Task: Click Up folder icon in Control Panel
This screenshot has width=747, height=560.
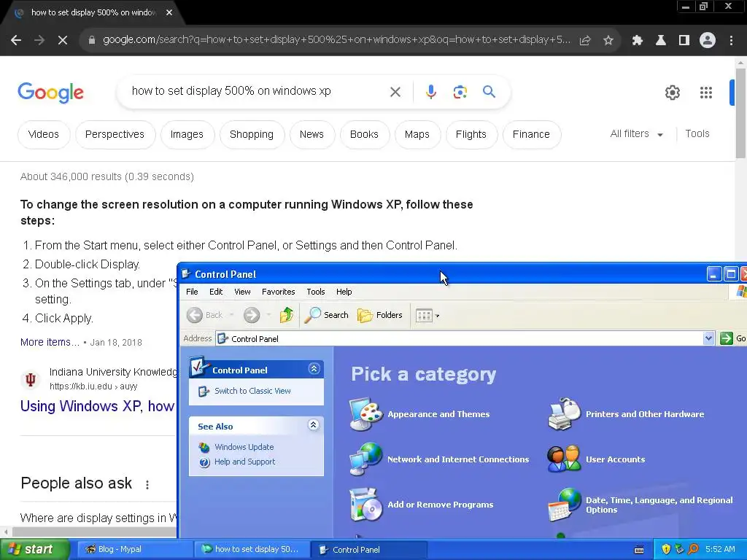Action: pos(287,315)
